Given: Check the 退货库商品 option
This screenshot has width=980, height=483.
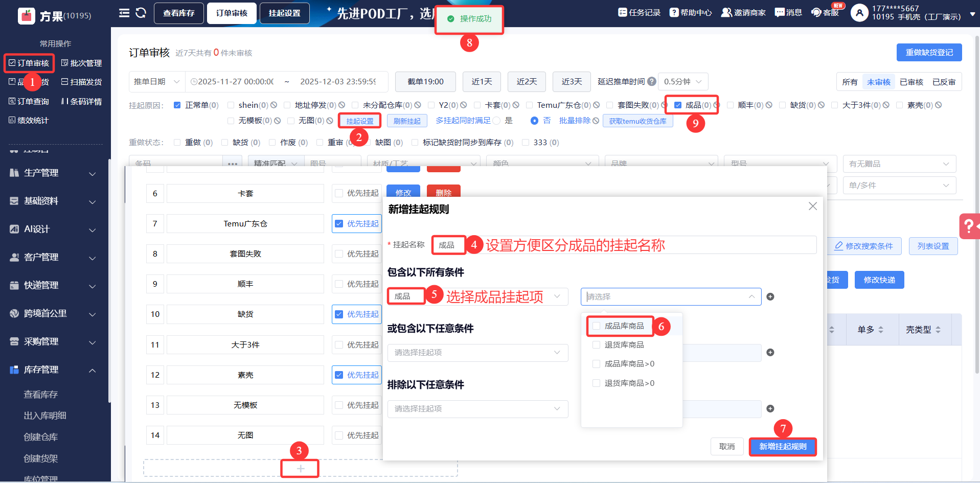Looking at the screenshot, I should [x=596, y=345].
